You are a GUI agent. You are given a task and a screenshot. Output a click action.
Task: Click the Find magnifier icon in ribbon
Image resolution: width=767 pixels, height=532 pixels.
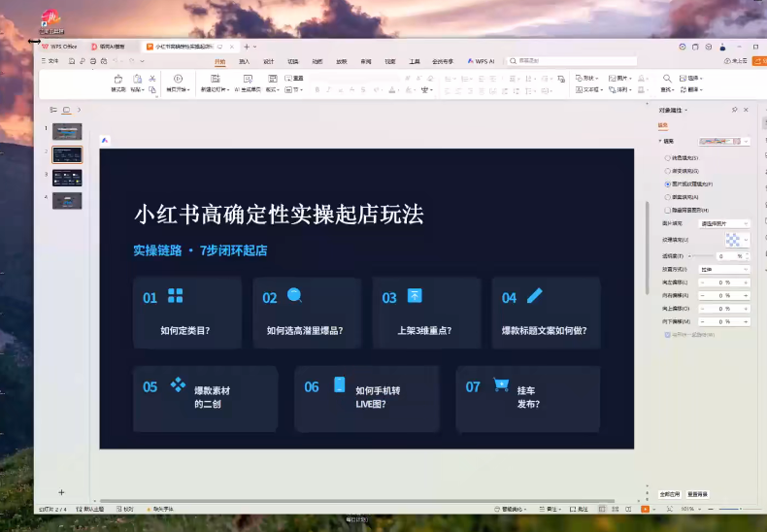tap(667, 79)
